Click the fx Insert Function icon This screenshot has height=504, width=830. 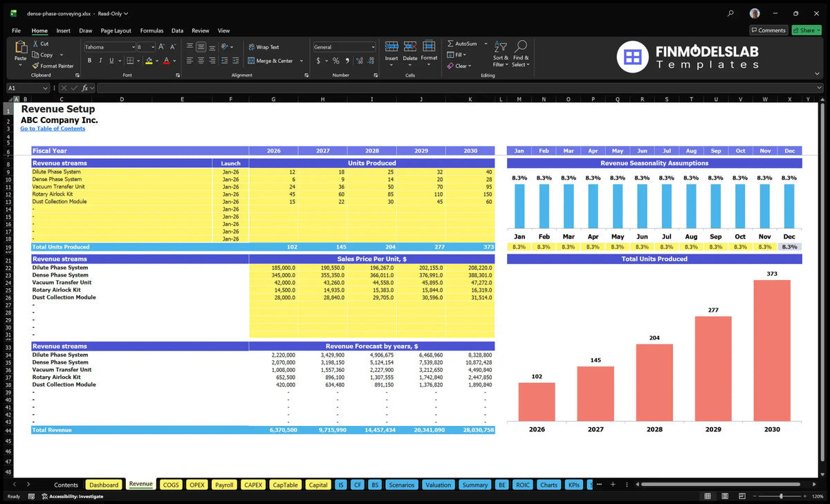[x=85, y=88]
